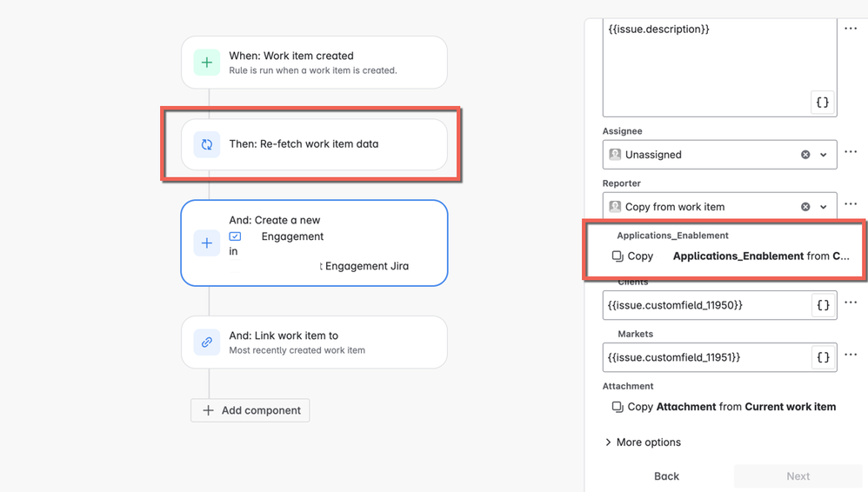The height and width of the screenshot is (492, 868).
Task: Click the plus icon in Add component button
Action: (208, 410)
